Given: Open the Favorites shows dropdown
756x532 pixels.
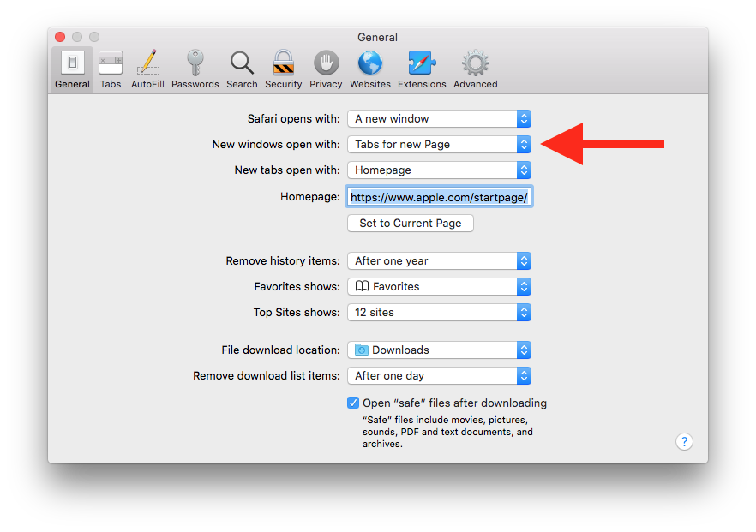Looking at the screenshot, I should [x=439, y=287].
